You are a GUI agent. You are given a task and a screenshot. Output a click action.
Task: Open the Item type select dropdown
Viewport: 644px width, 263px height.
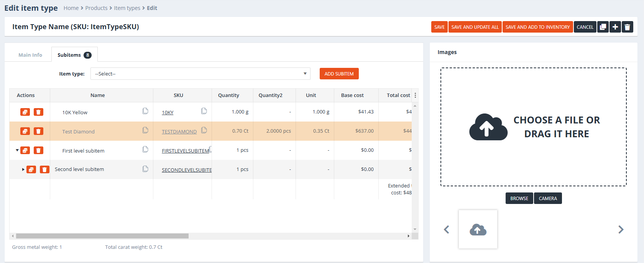point(200,74)
